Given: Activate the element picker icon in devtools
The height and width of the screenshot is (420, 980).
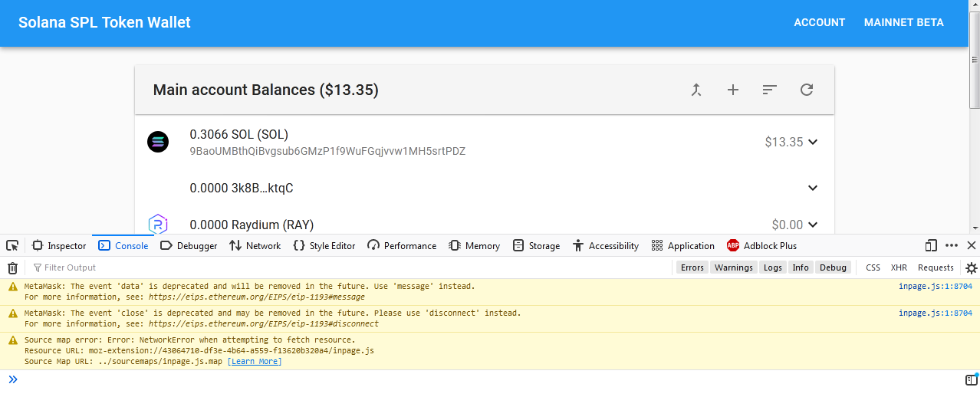Looking at the screenshot, I should 12,246.
